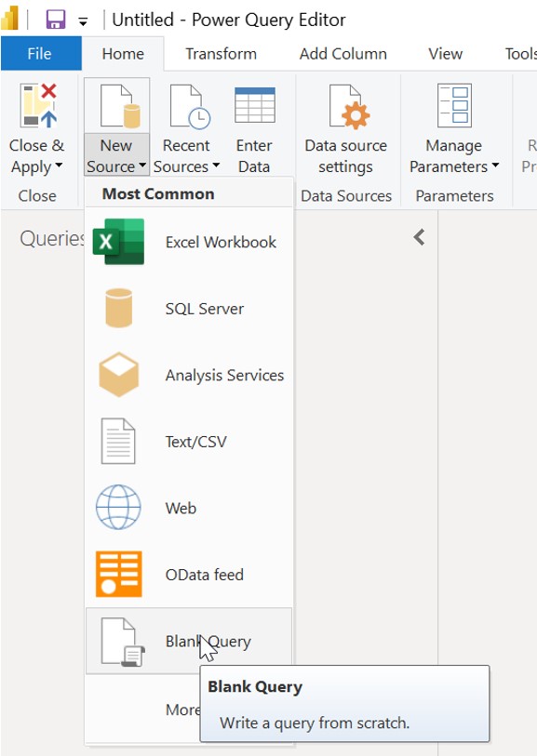This screenshot has width=537, height=756.
Task: Open Data source settings gear icon
Action: [x=349, y=107]
